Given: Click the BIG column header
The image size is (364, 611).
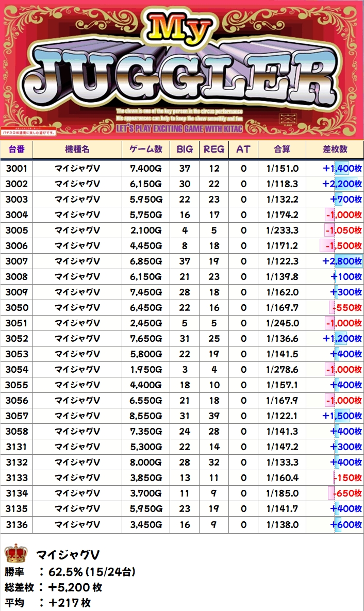Looking at the screenshot, I should 185,149.
